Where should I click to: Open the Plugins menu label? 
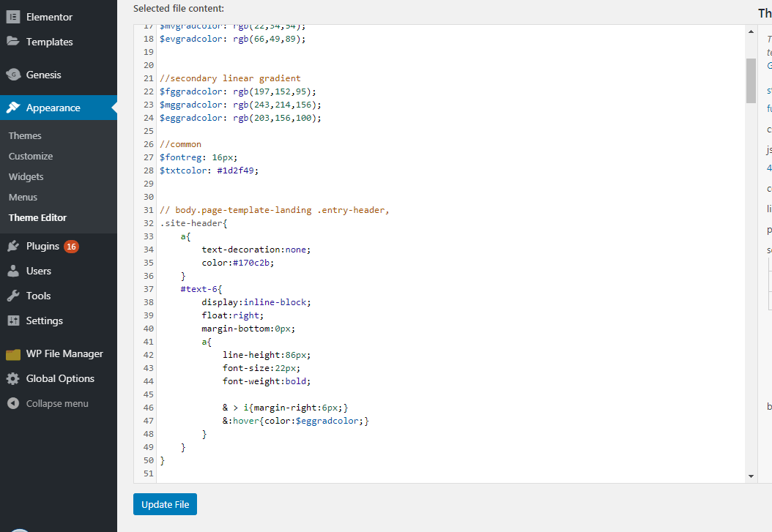pyautogui.click(x=42, y=247)
